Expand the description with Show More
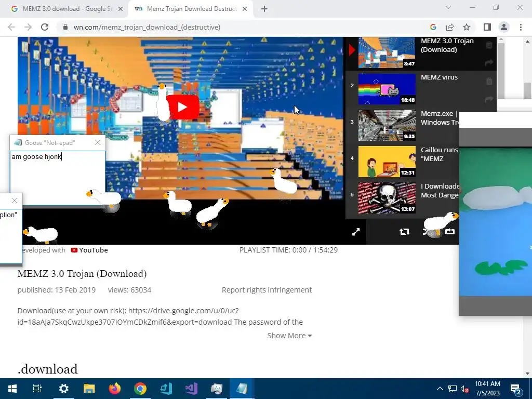This screenshot has height=399, width=532. [289, 336]
